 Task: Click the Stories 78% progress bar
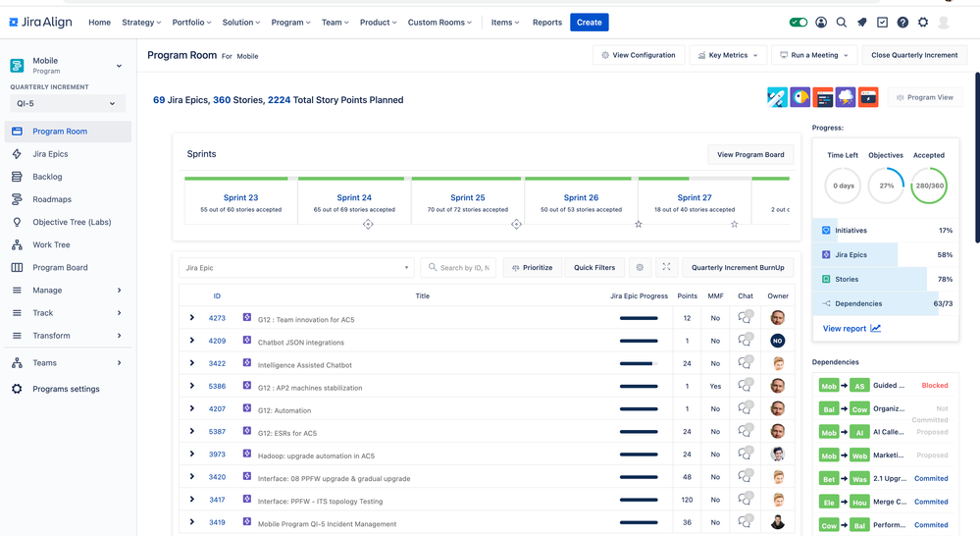coord(886,279)
